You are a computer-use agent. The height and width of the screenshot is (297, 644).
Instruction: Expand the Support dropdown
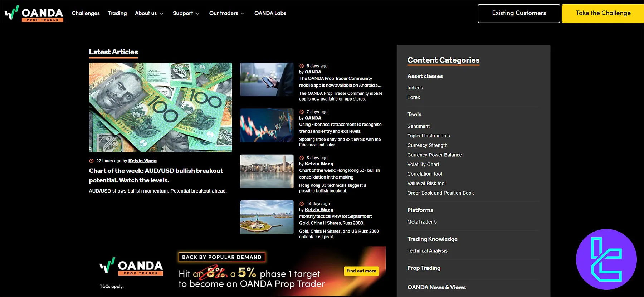coord(186,13)
